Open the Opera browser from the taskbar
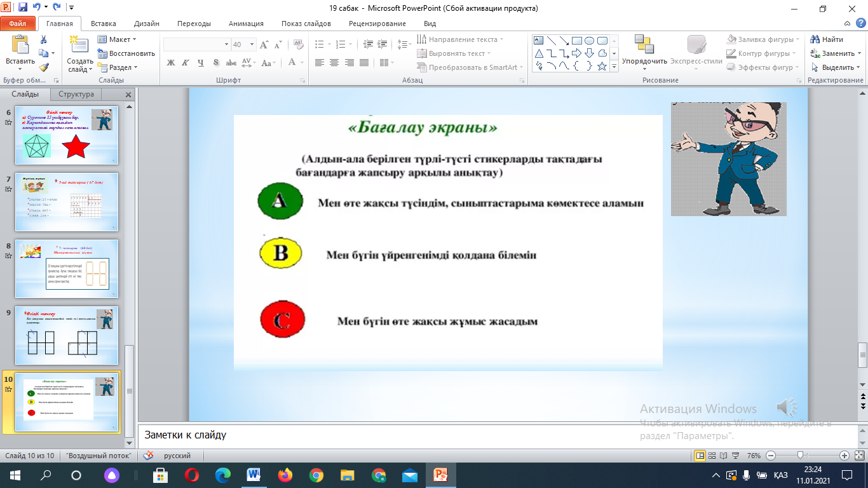868x488 pixels. tap(192, 475)
